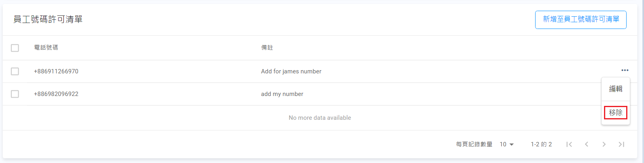The height and width of the screenshot is (163, 644).
Task: Check the box for +886911266970
Action: (x=15, y=71)
